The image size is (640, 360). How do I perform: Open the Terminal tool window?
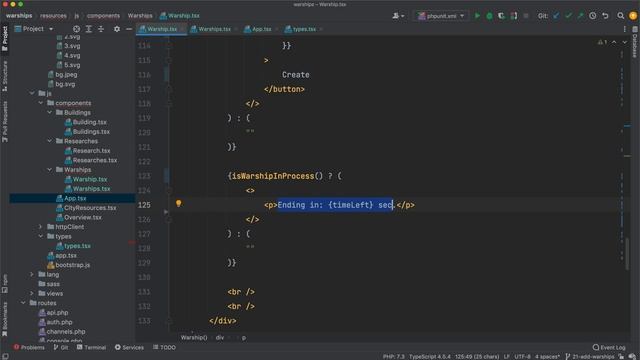click(x=91, y=347)
